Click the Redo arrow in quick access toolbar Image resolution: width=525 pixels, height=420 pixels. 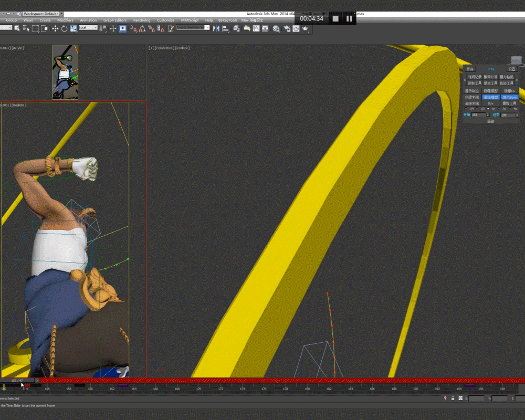(8, 14)
